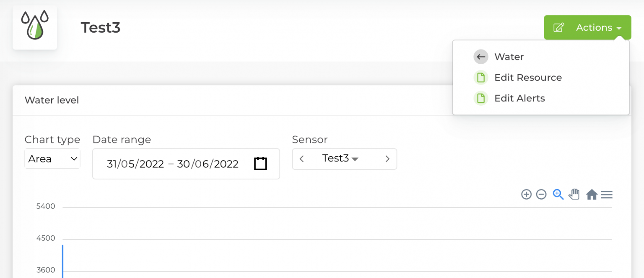The width and height of the screenshot is (644, 278).
Task: Click Edit Resource in the menu
Action: pyautogui.click(x=528, y=78)
